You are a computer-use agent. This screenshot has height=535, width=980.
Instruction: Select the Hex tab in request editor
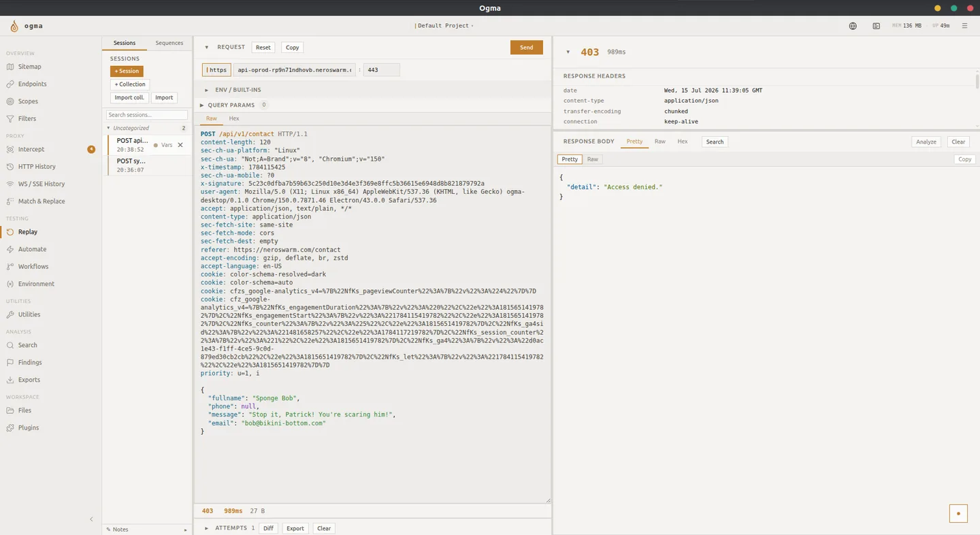[234, 118]
